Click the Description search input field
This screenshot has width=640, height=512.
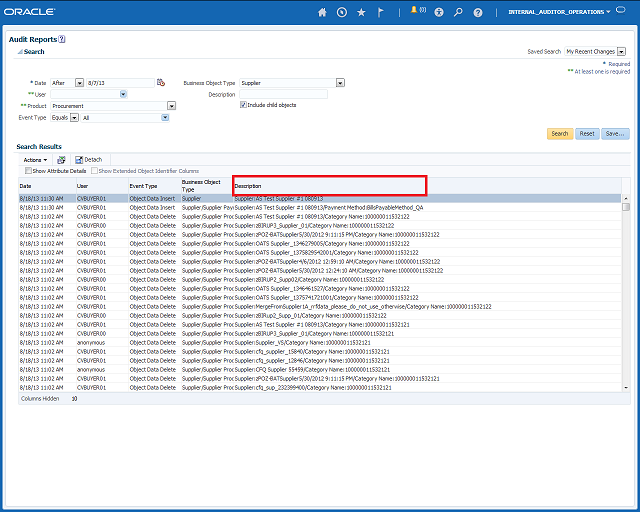[283, 94]
